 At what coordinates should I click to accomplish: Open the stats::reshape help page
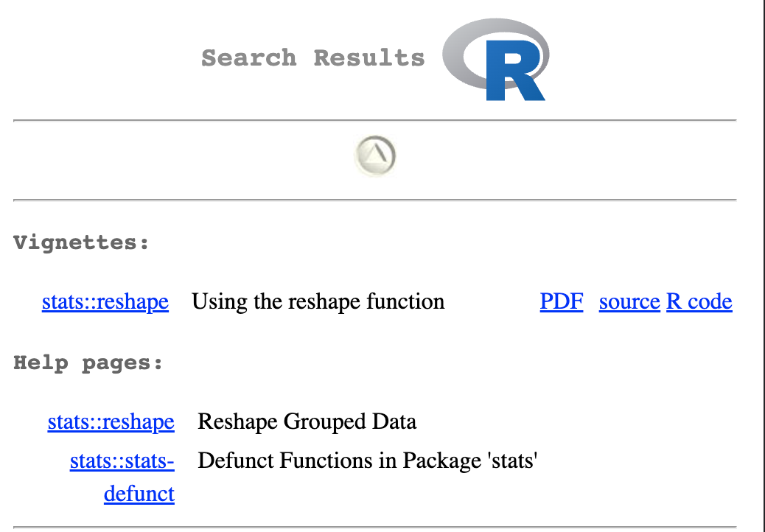(x=111, y=421)
